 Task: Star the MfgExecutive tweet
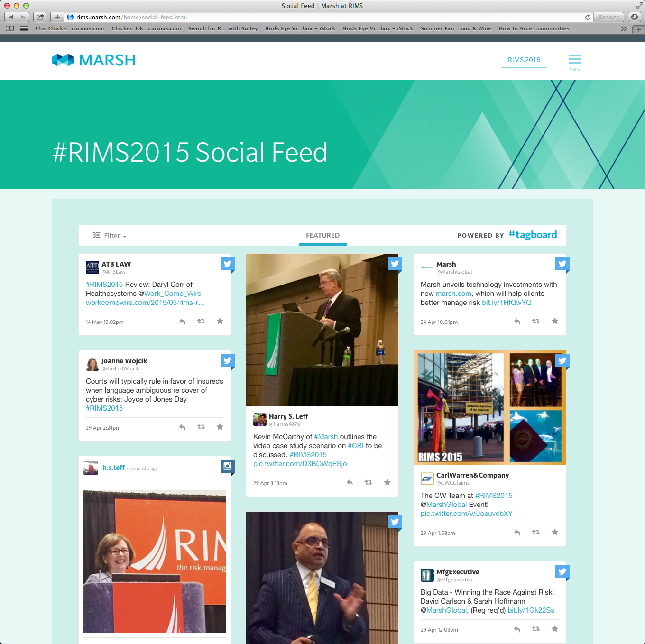[555, 629]
